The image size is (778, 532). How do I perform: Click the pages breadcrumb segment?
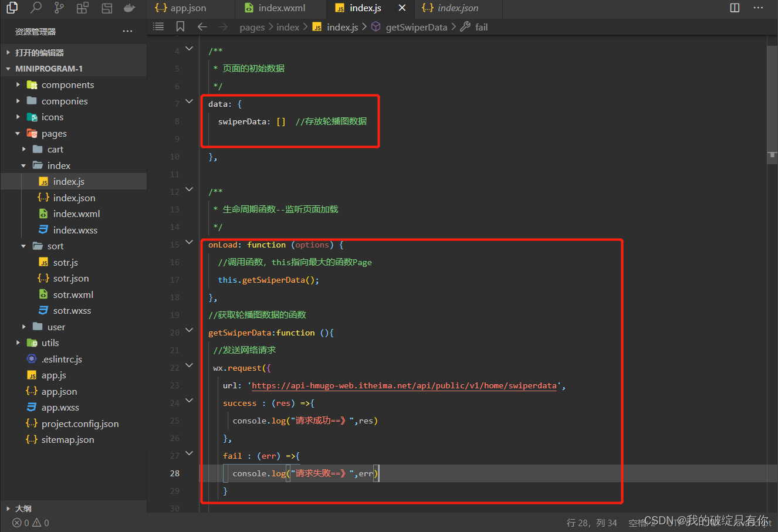[252, 27]
